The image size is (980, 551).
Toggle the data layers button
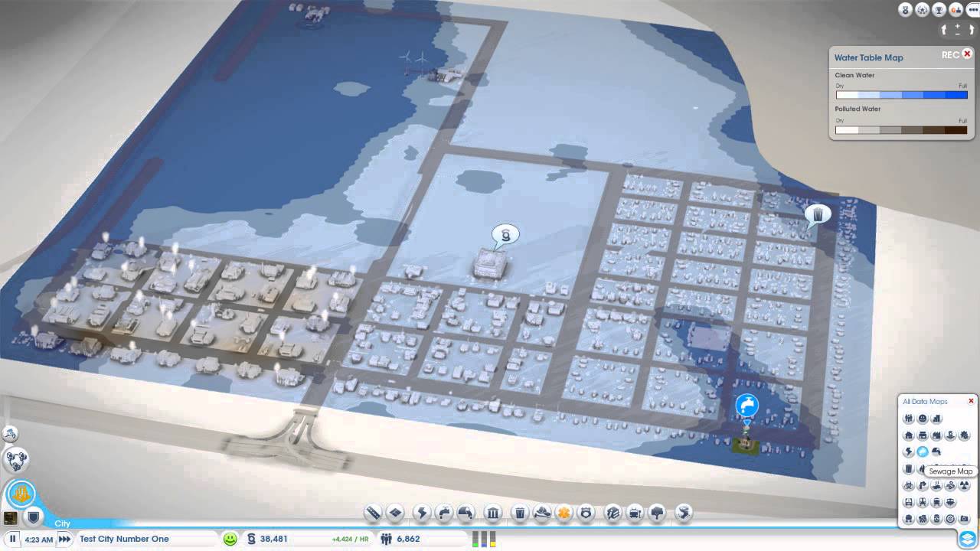click(x=967, y=538)
